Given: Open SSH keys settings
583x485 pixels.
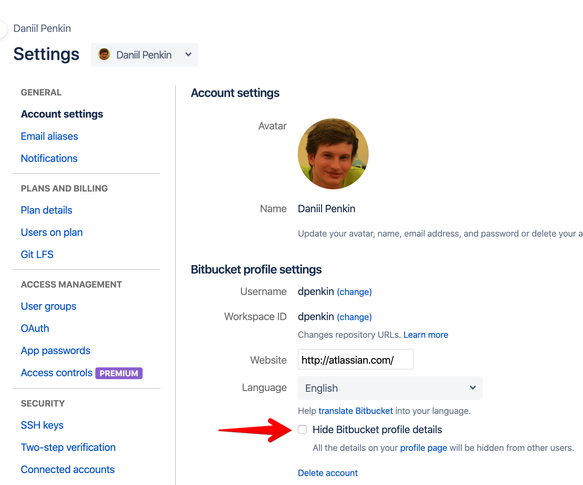Looking at the screenshot, I should pos(42,425).
